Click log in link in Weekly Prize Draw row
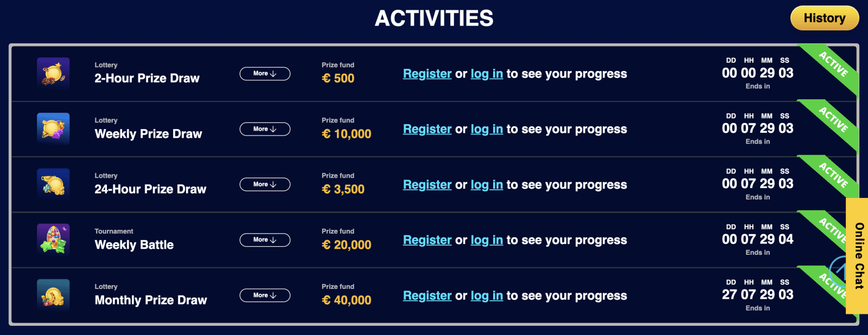 pyautogui.click(x=487, y=129)
